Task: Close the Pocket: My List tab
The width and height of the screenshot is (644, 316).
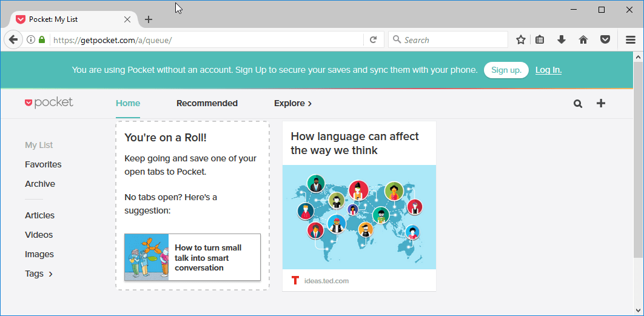Action: pos(127,19)
